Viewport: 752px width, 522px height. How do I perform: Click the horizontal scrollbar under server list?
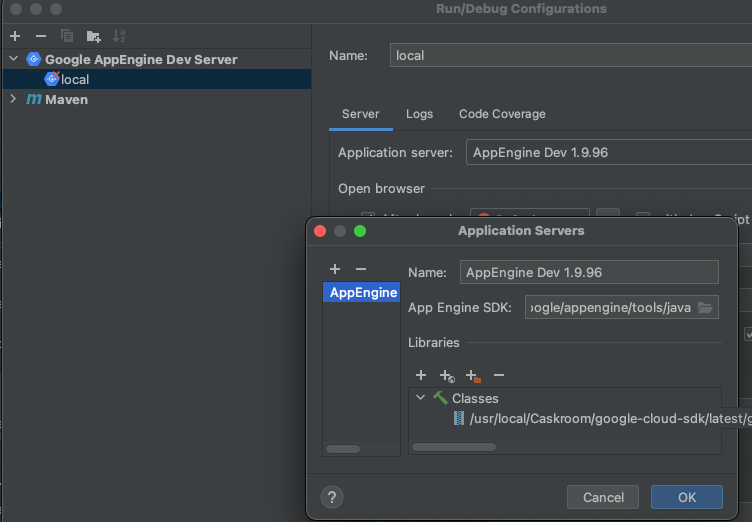(x=343, y=449)
